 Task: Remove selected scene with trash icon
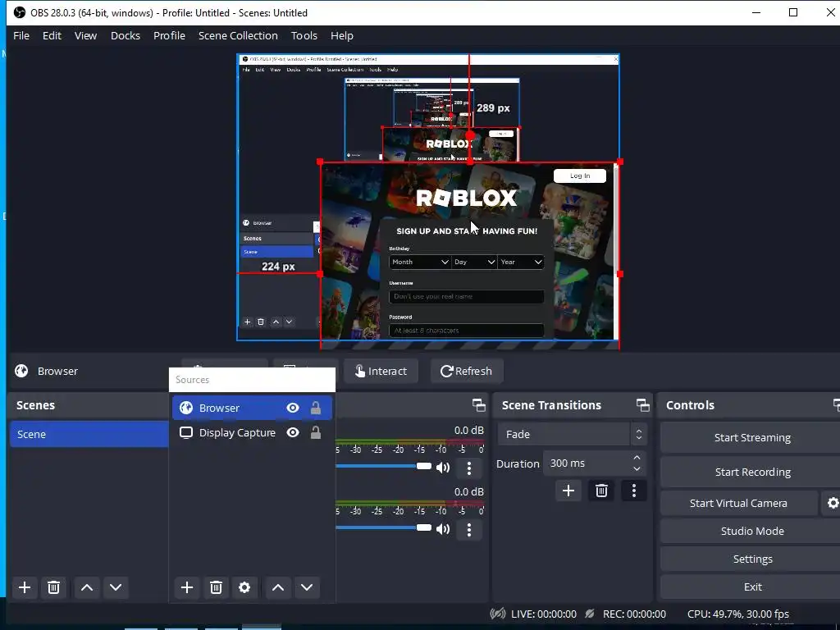tap(53, 587)
